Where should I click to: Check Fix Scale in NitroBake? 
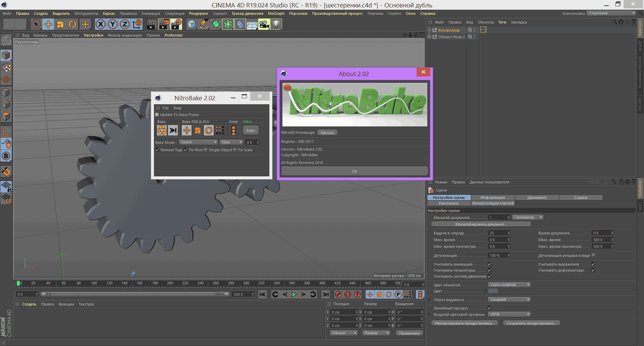(x=235, y=150)
